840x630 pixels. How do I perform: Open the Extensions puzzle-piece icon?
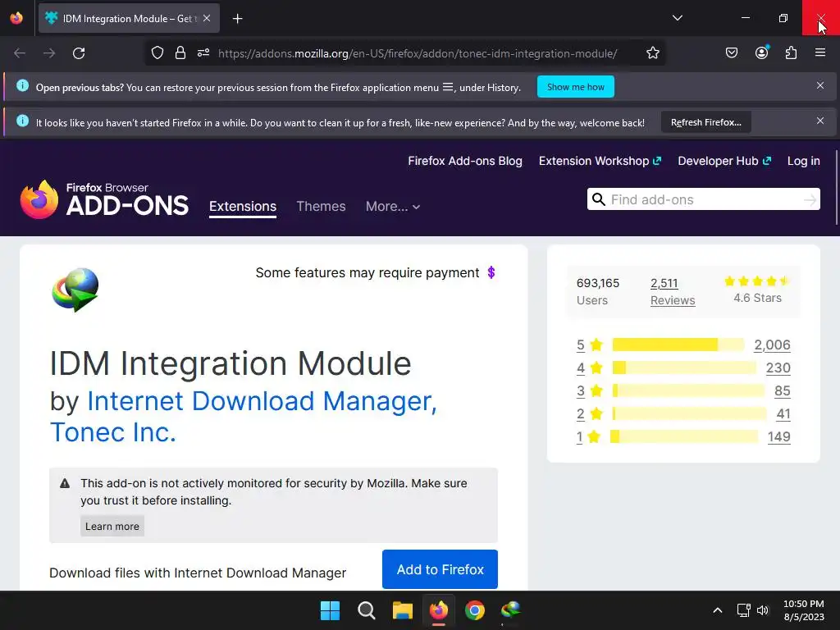[791, 53]
